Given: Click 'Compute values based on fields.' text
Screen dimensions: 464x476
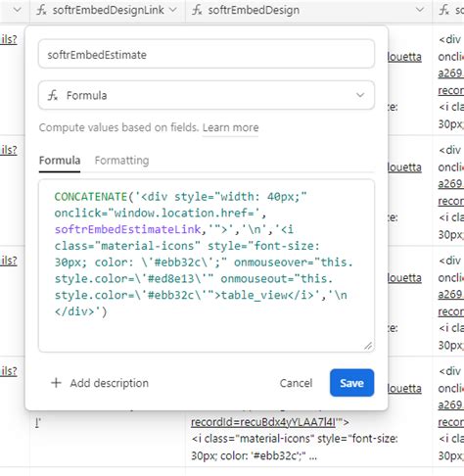Looking at the screenshot, I should (118, 127).
